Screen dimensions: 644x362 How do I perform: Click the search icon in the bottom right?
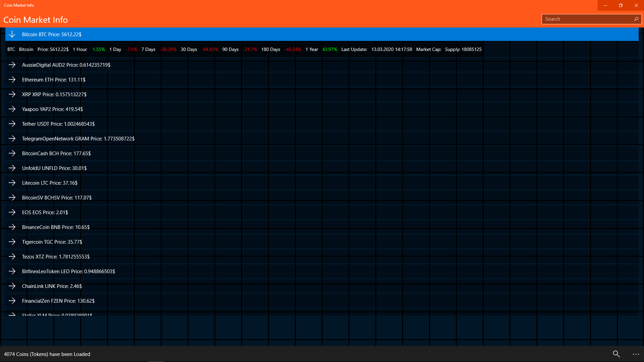point(616,354)
